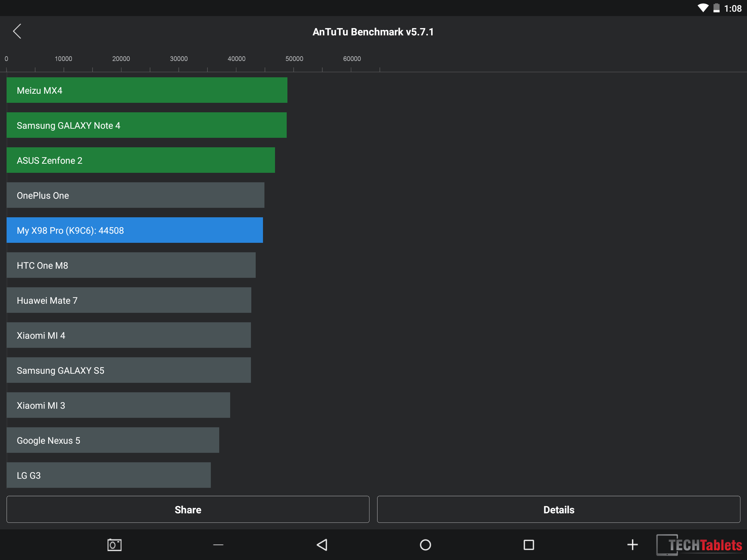Tap the Wi-Fi status icon
The height and width of the screenshot is (560, 747).
click(x=703, y=8)
